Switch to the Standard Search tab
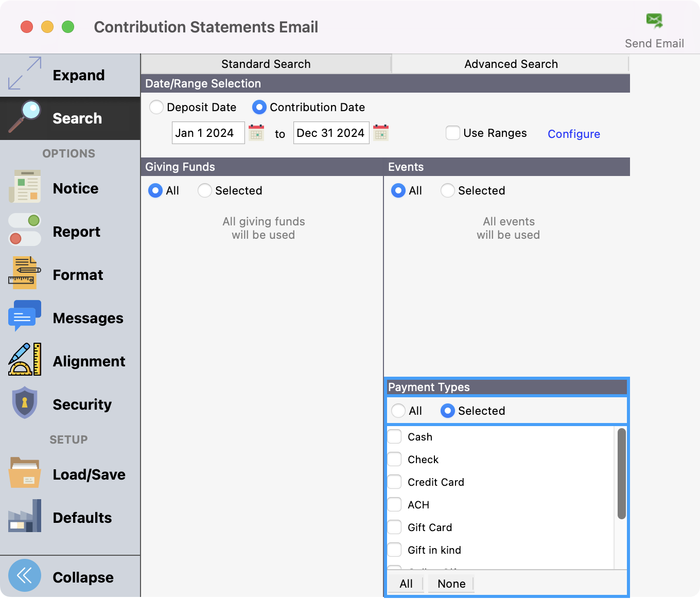This screenshot has width=700, height=599. pos(266,64)
